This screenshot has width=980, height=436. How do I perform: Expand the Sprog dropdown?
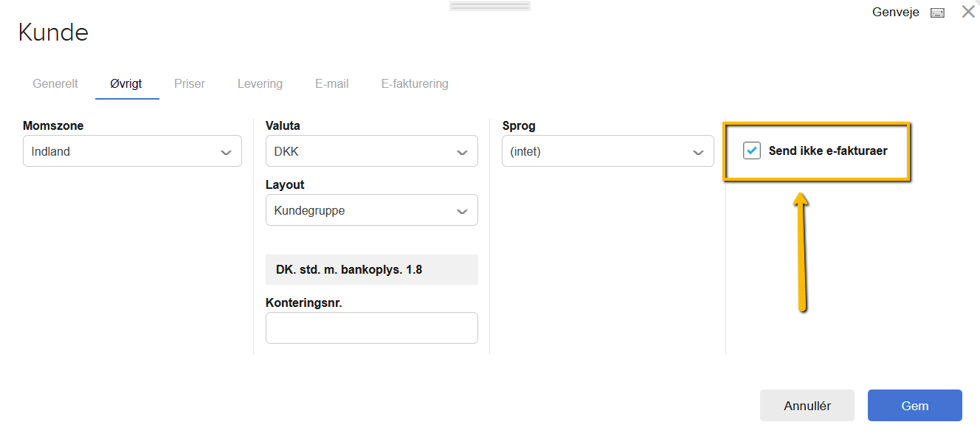[607, 151]
